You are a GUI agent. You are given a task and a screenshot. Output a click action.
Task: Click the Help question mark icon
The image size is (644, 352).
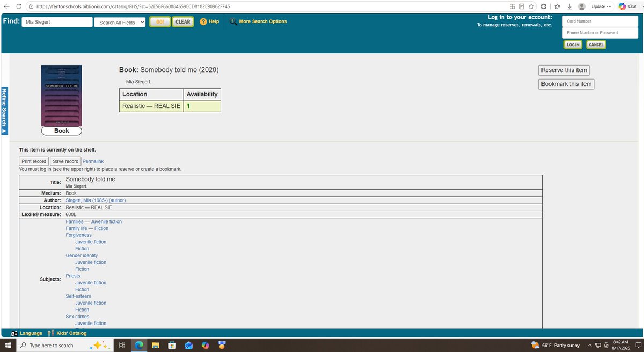(203, 21)
